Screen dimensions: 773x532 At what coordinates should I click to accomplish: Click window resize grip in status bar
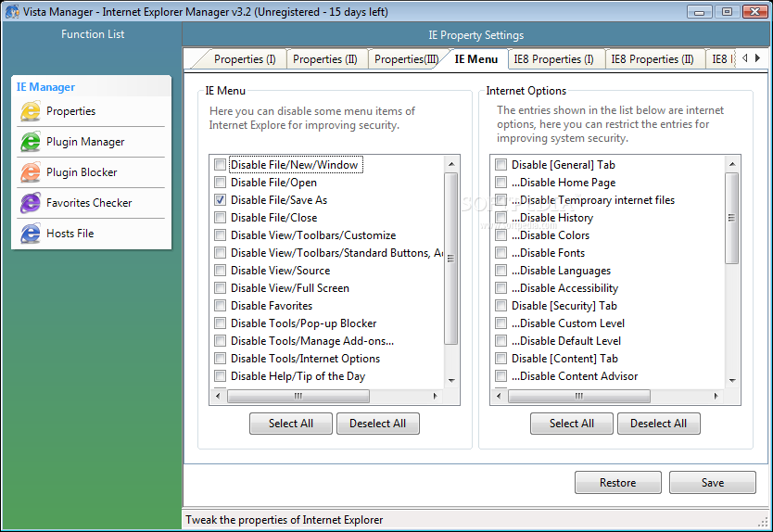coord(764,522)
